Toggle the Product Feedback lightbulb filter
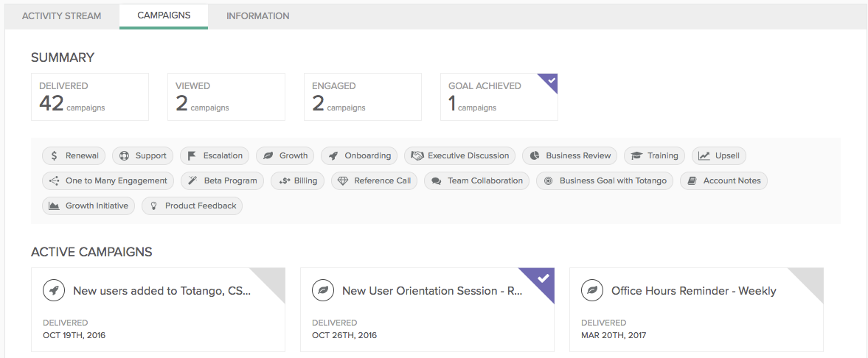Image resolution: width=868 pixels, height=358 pixels. click(192, 206)
